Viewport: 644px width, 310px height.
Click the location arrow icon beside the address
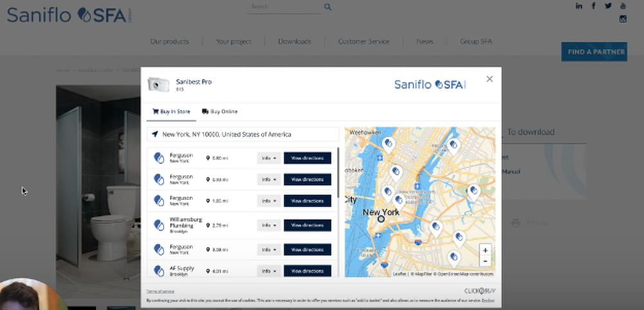[x=155, y=134]
